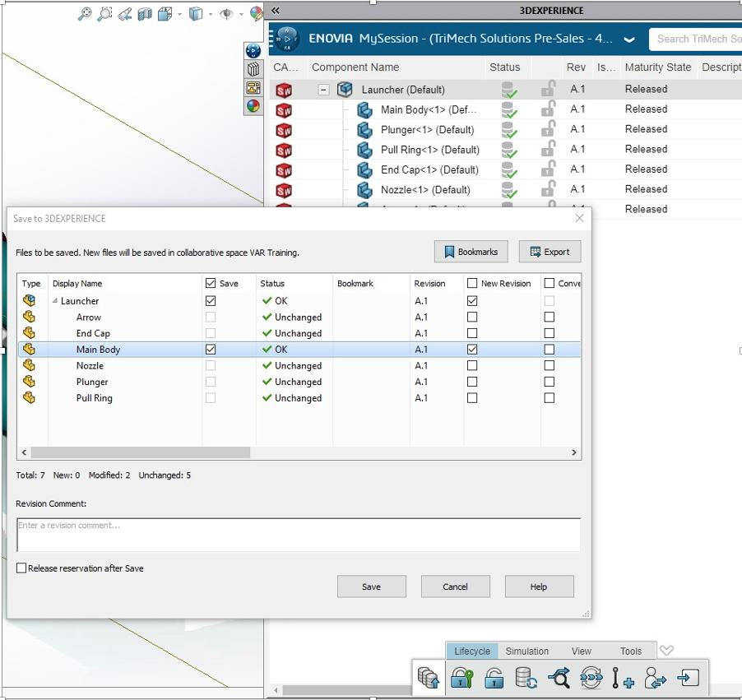Open the Hide/Show Items dropdown arrow
Screen dimensions: 742x700
pos(241,15)
